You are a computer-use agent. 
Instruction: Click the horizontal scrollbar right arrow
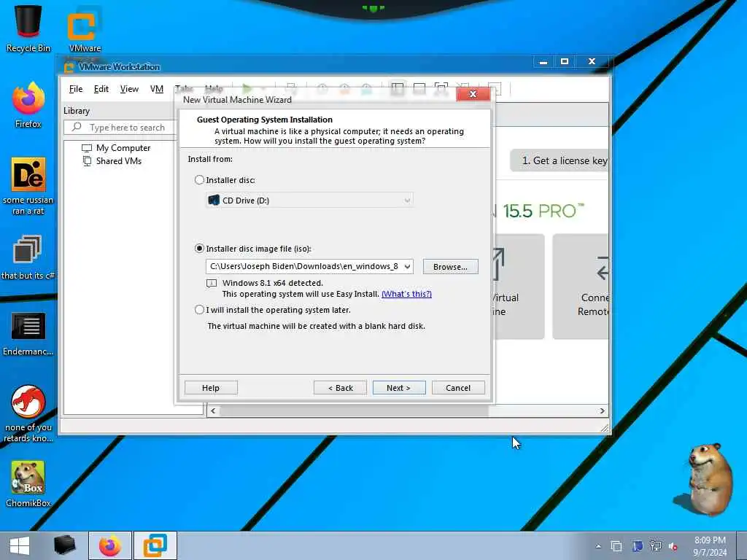click(x=602, y=411)
